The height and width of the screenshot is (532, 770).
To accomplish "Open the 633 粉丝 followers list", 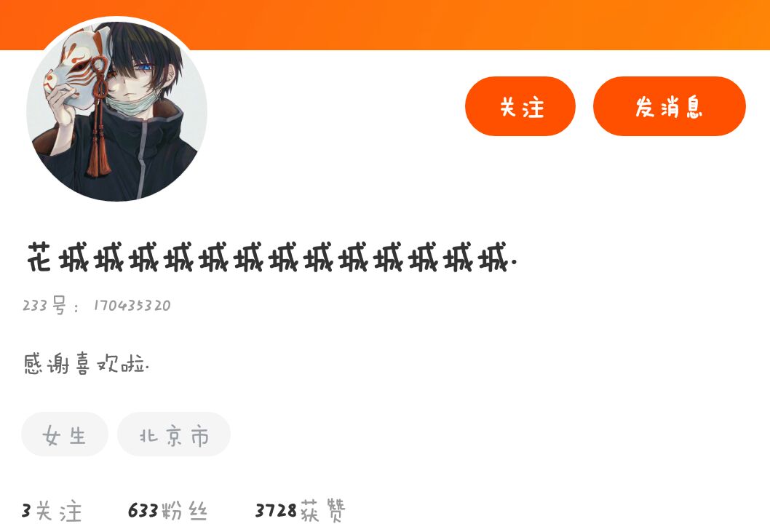I will click(168, 511).
